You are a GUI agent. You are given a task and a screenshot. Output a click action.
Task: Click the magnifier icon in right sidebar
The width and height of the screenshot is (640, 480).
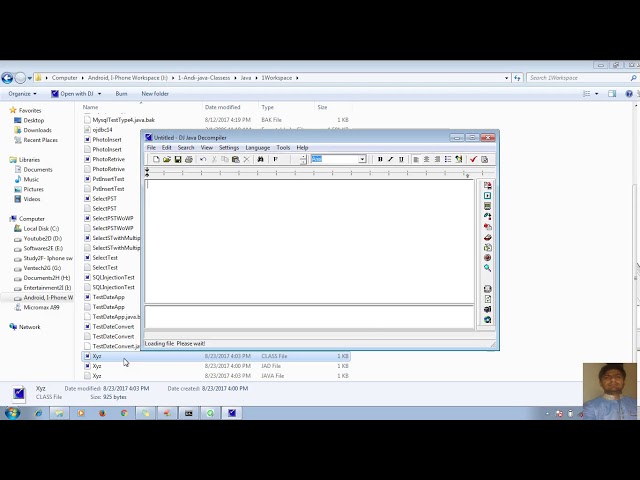coord(487,268)
